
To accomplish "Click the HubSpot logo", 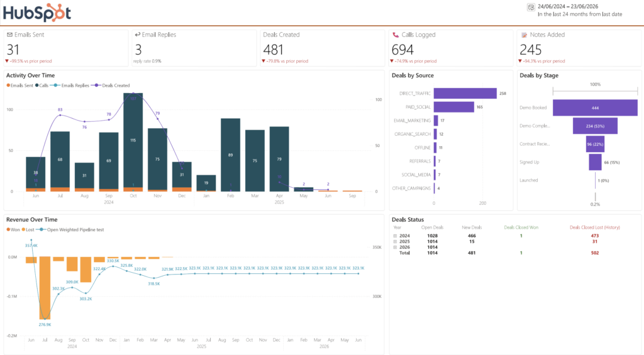I will 37,13.
